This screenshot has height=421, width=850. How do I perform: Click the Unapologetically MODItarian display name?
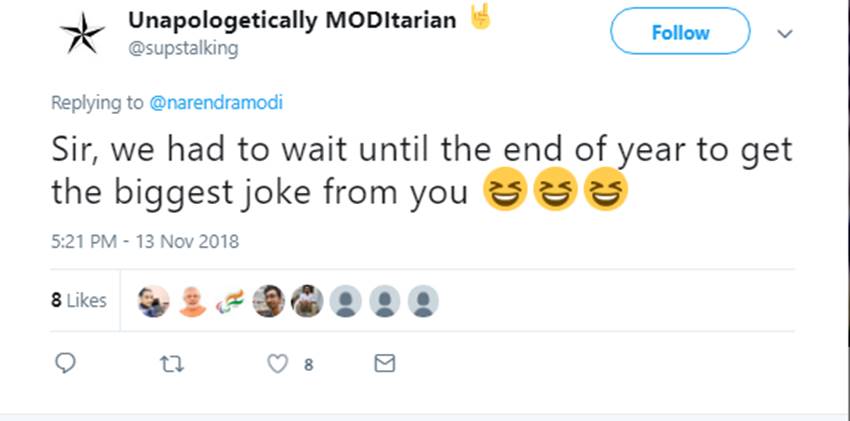(x=292, y=20)
